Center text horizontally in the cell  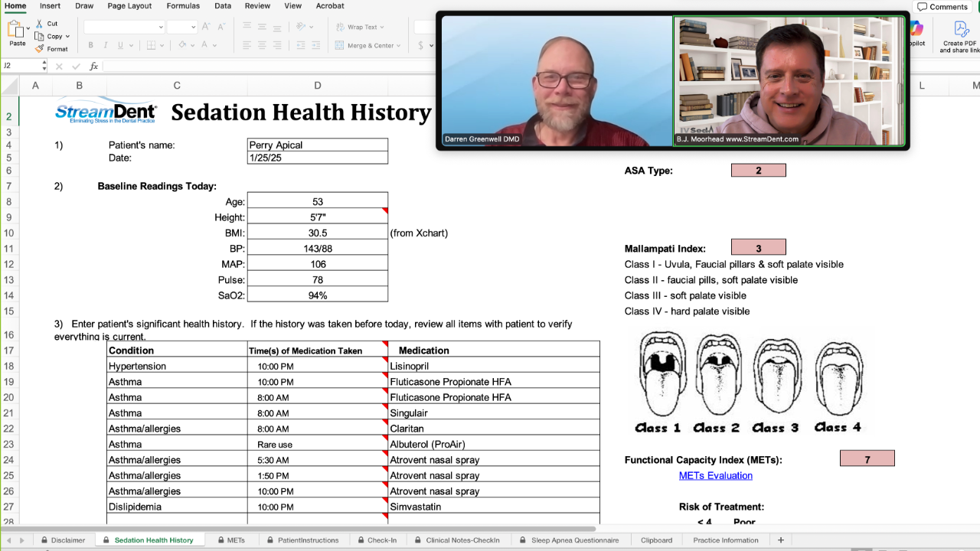pyautogui.click(x=262, y=45)
